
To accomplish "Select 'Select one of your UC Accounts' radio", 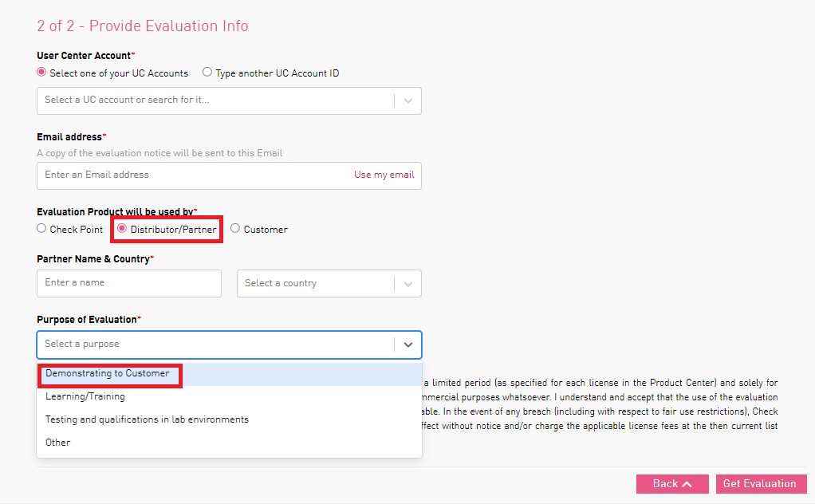I will [42, 73].
